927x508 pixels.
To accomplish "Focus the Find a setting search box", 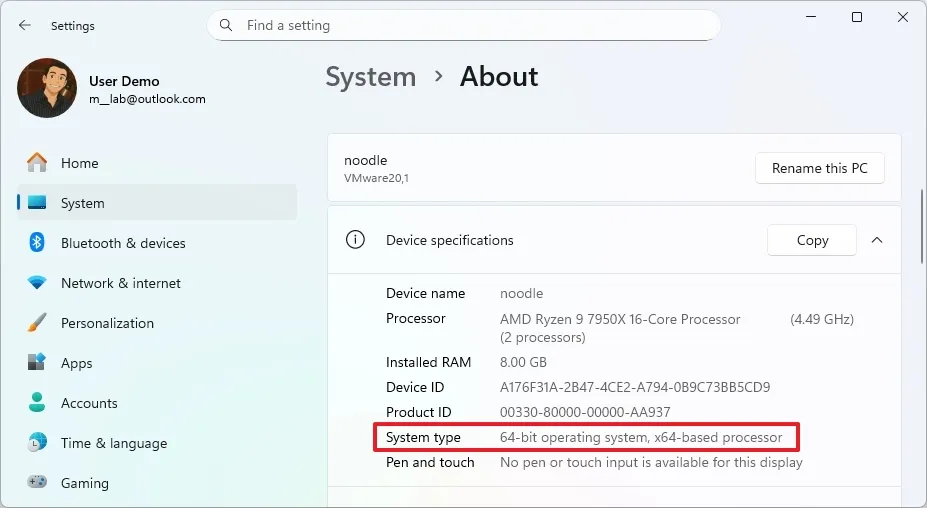I will tap(464, 25).
